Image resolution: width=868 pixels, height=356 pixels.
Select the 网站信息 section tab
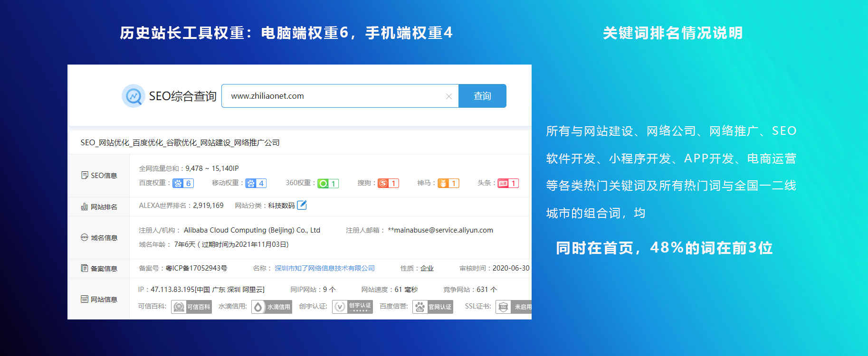click(x=99, y=300)
